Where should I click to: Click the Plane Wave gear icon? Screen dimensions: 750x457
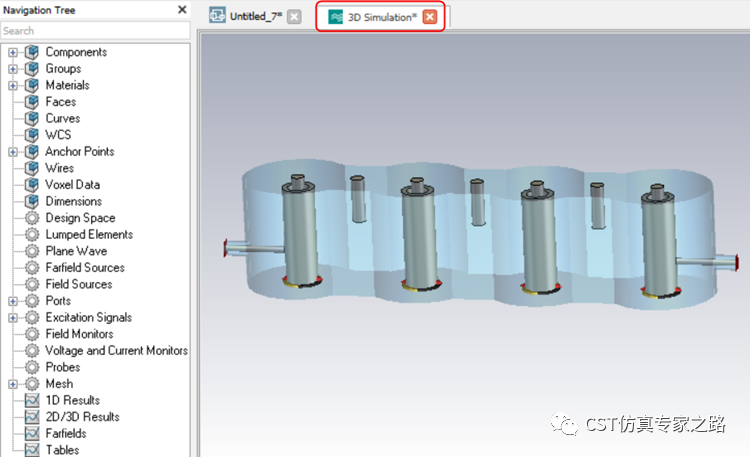[32, 251]
